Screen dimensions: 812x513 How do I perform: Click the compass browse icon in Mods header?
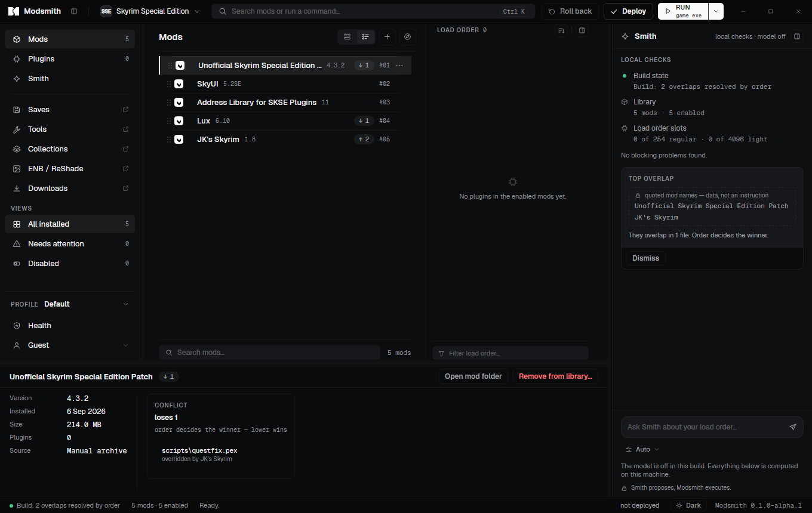click(x=407, y=37)
